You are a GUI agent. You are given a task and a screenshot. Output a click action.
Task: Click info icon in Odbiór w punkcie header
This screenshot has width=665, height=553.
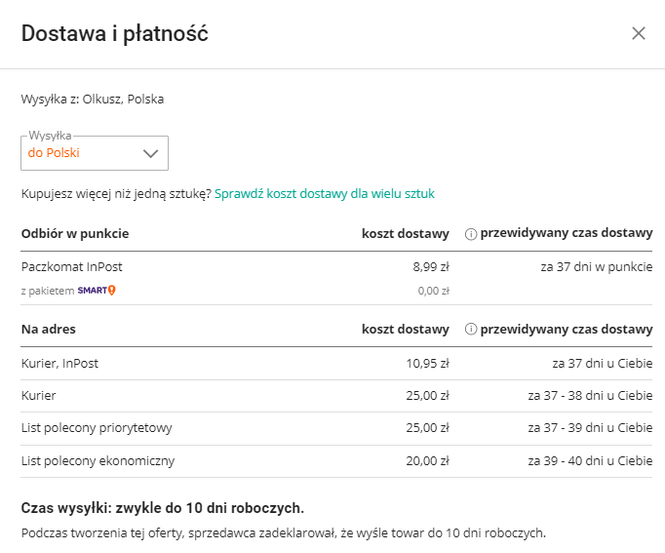point(471,234)
